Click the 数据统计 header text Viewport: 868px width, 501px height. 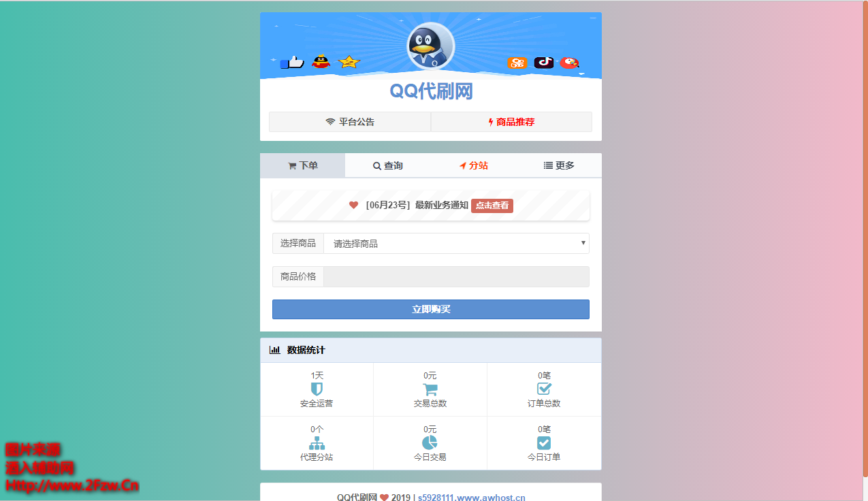[x=306, y=350]
